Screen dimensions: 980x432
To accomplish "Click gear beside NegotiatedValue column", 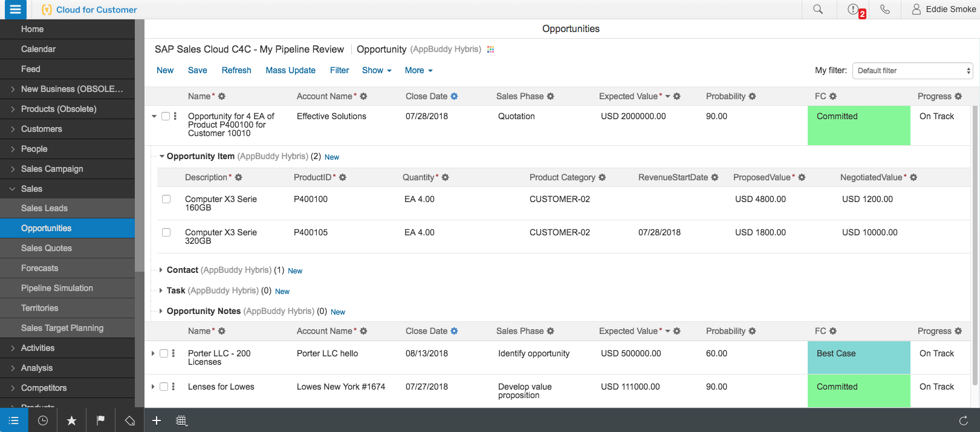I will coord(913,177).
